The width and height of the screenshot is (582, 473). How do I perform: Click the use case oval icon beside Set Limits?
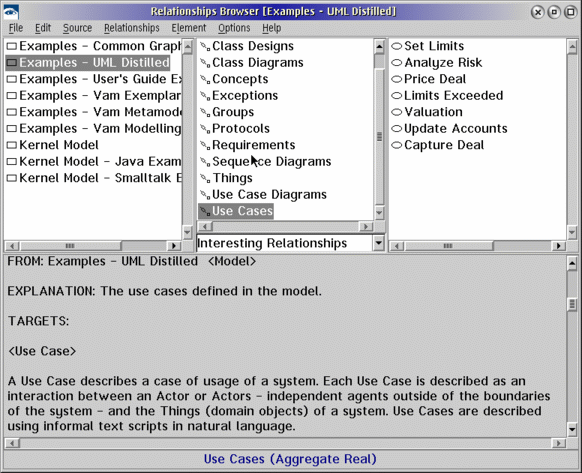(x=397, y=46)
